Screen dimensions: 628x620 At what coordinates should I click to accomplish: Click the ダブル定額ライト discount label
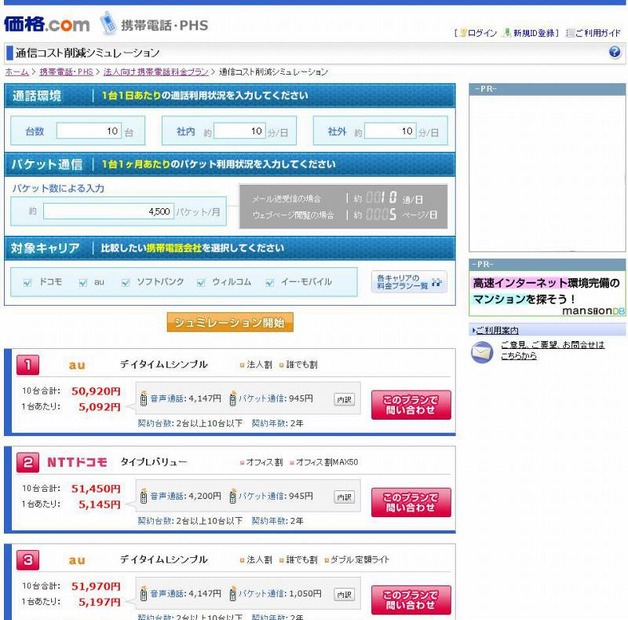359,560
